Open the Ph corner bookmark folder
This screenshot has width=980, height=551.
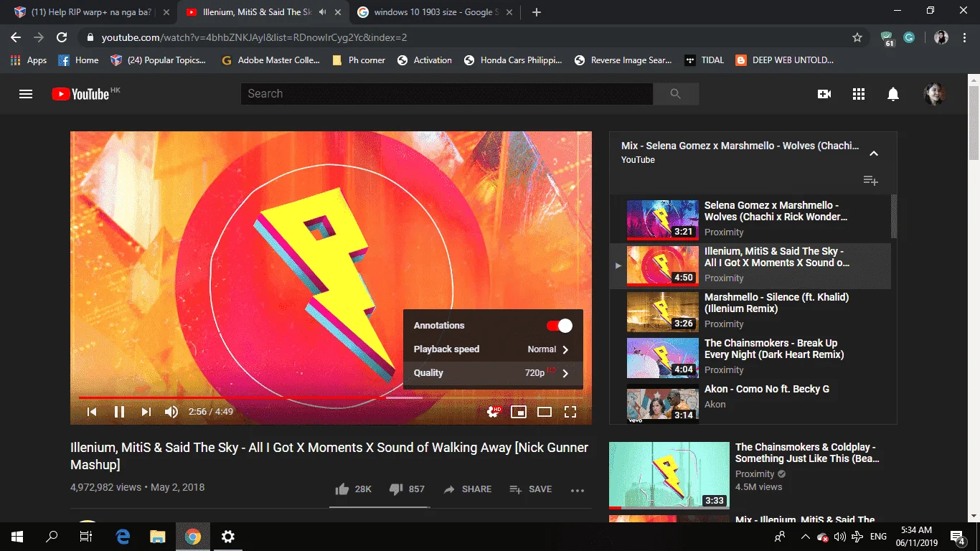pos(359,60)
